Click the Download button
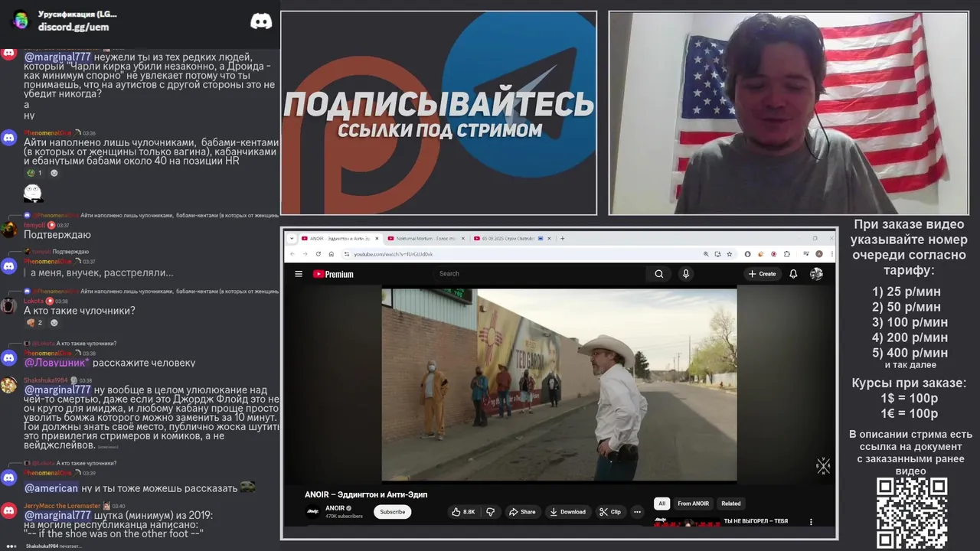Image resolution: width=980 pixels, height=551 pixels. (568, 512)
